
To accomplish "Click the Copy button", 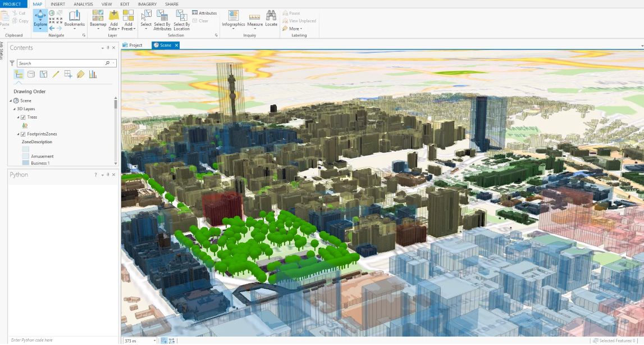I will (x=21, y=21).
